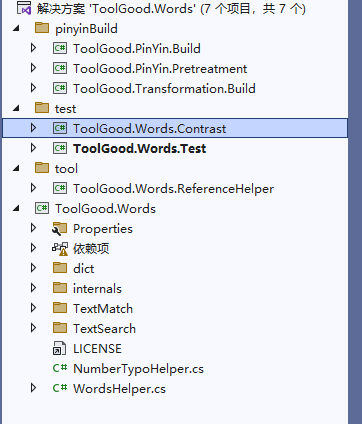Select the WordsHelper.cs file name
This screenshot has height=424, width=362.
(119, 389)
